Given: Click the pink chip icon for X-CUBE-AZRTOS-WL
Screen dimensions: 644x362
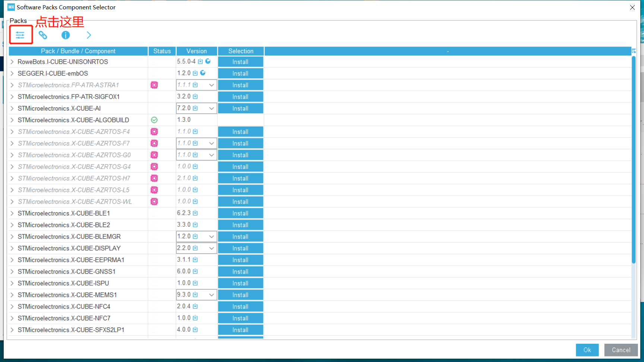Looking at the screenshot, I should point(154,201).
